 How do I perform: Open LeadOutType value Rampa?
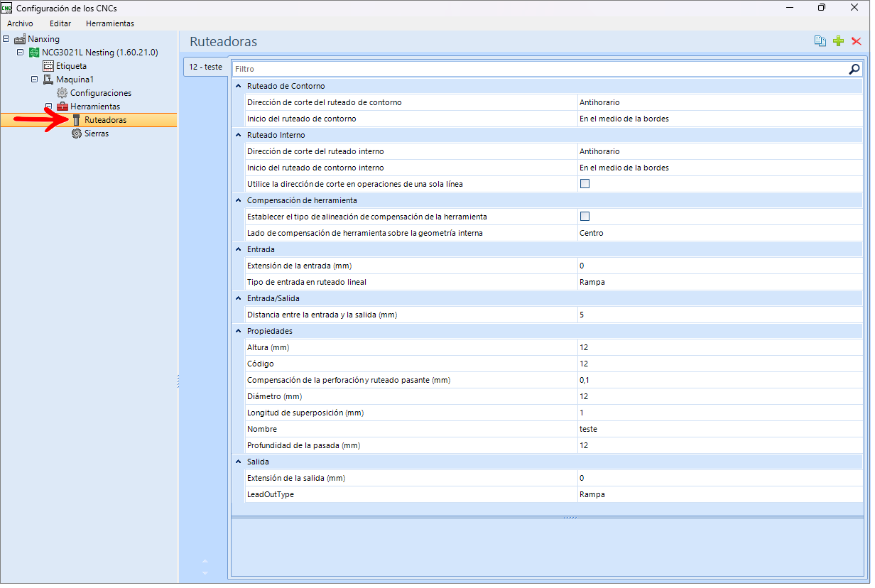[x=719, y=494]
